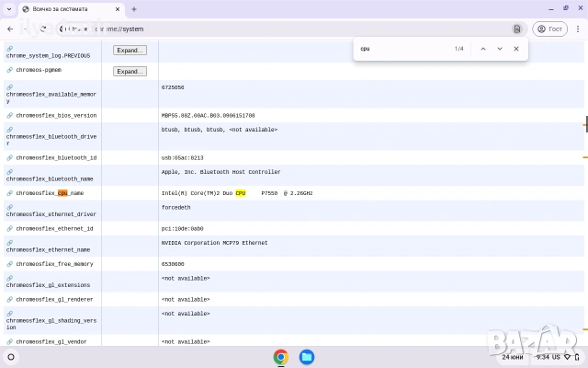Close the system info tab
The height and width of the screenshot is (368, 588).
click(118, 9)
